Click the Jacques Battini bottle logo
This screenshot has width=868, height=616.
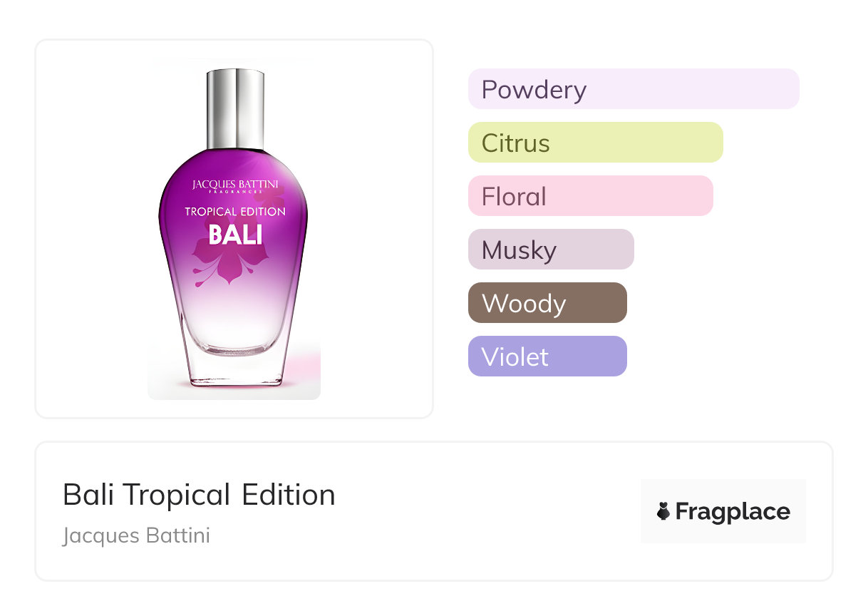tap(235, 186)
